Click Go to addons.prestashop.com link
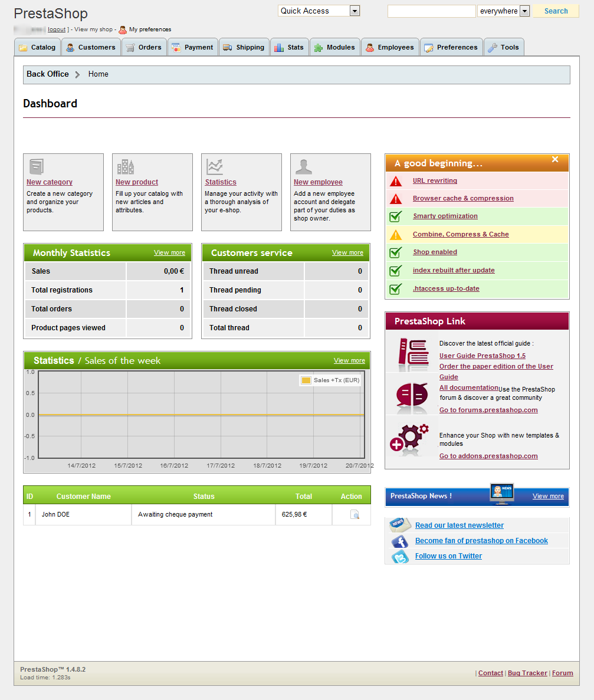The image size is (594, 700). click(x=488, y=456)
